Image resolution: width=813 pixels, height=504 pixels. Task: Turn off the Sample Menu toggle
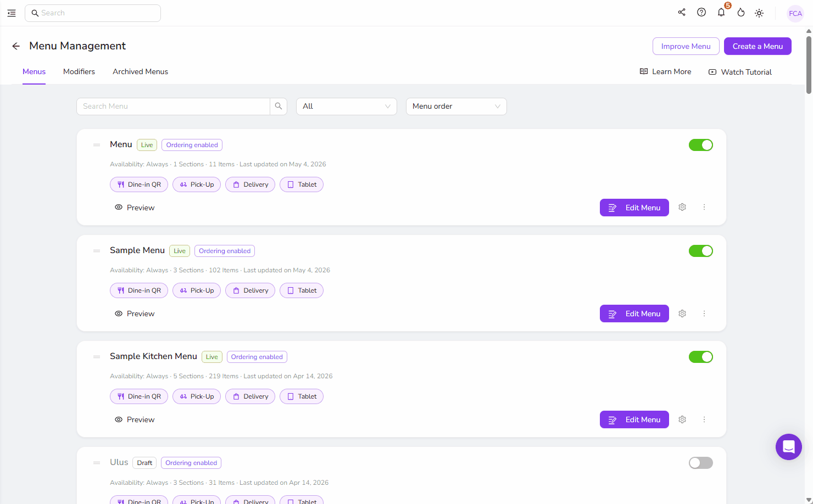coord(701,251)
